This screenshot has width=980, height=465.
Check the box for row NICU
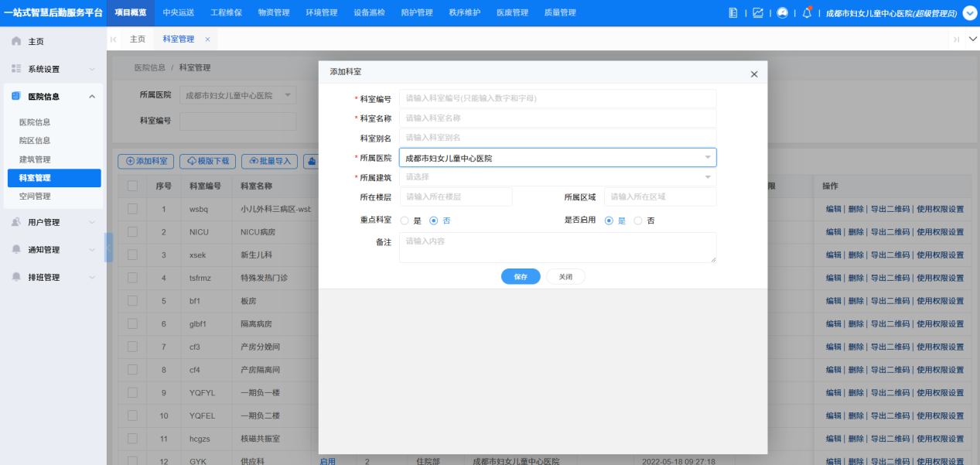pos(132,232)
